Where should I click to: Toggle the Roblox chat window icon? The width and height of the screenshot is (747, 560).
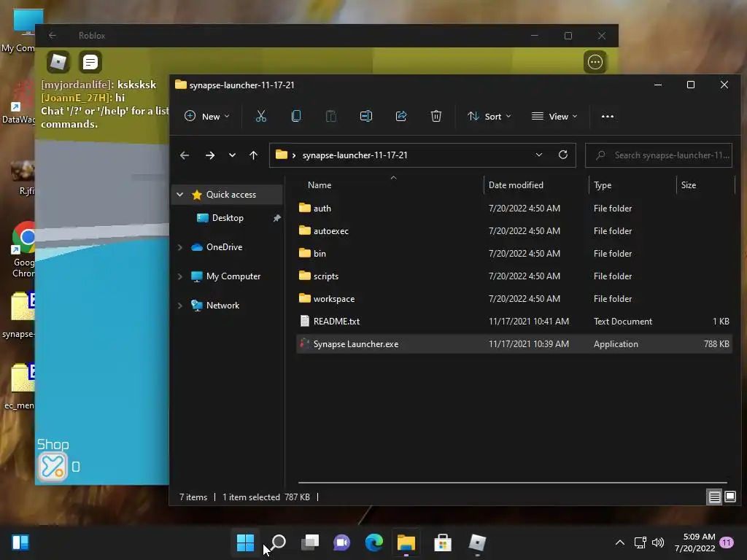pyautogui.click(x=90, y=62)
